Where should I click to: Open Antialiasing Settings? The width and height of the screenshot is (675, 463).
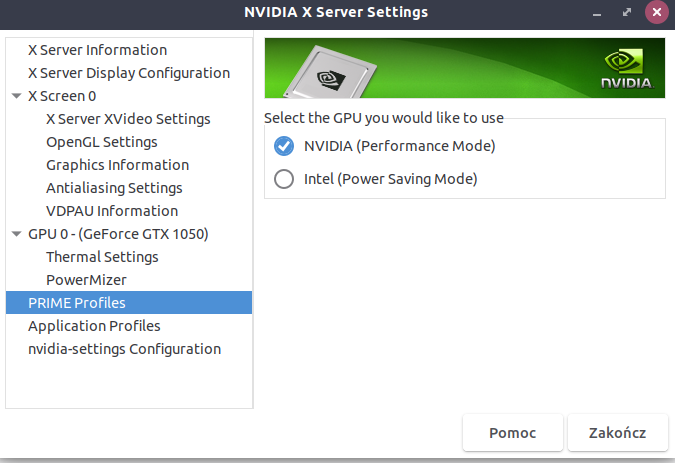click(x=114, y=188)
